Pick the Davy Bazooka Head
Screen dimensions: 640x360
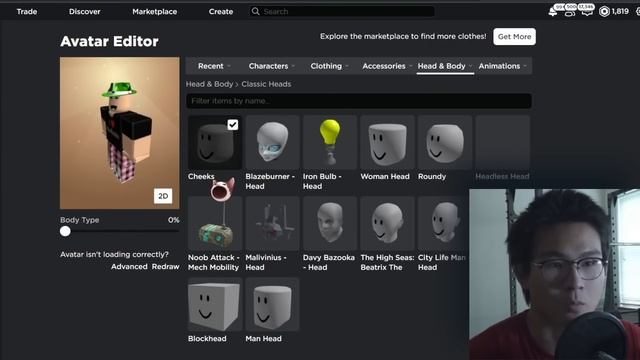click(x=330, y=223)
